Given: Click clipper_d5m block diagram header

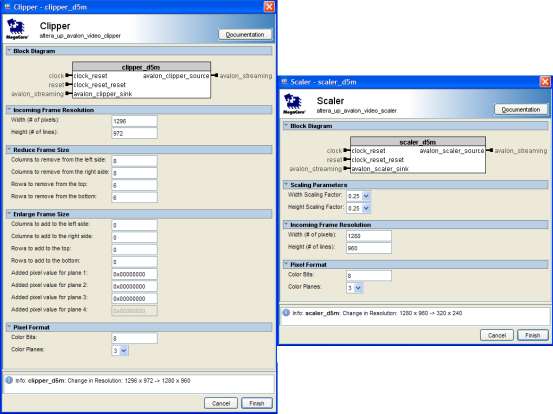Looking at the screenshot, I should point(141,67).
